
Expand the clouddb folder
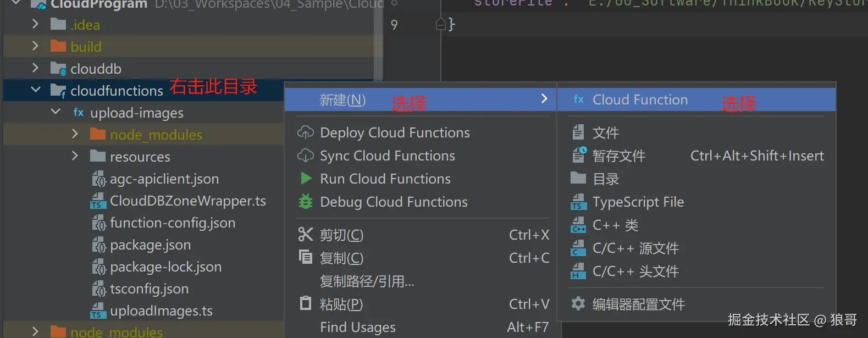36,68
